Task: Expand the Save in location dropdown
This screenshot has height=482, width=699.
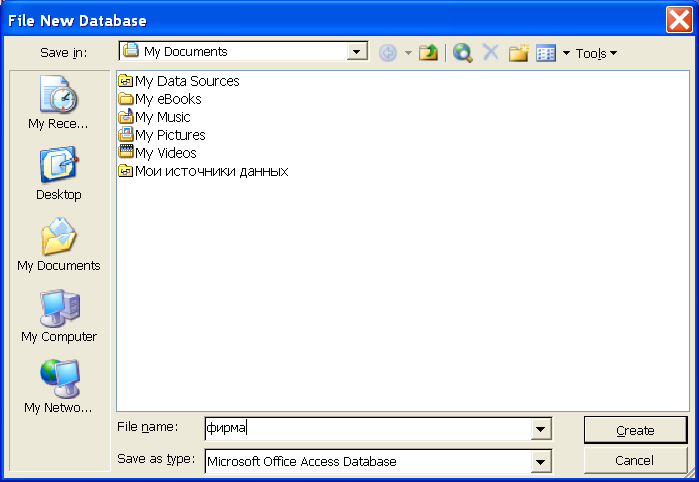Action: 357,52
